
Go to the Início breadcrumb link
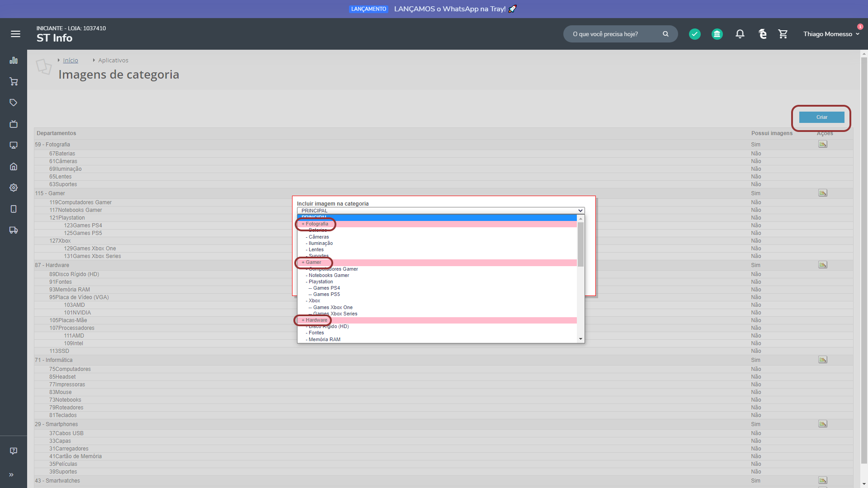coord(71,60)
